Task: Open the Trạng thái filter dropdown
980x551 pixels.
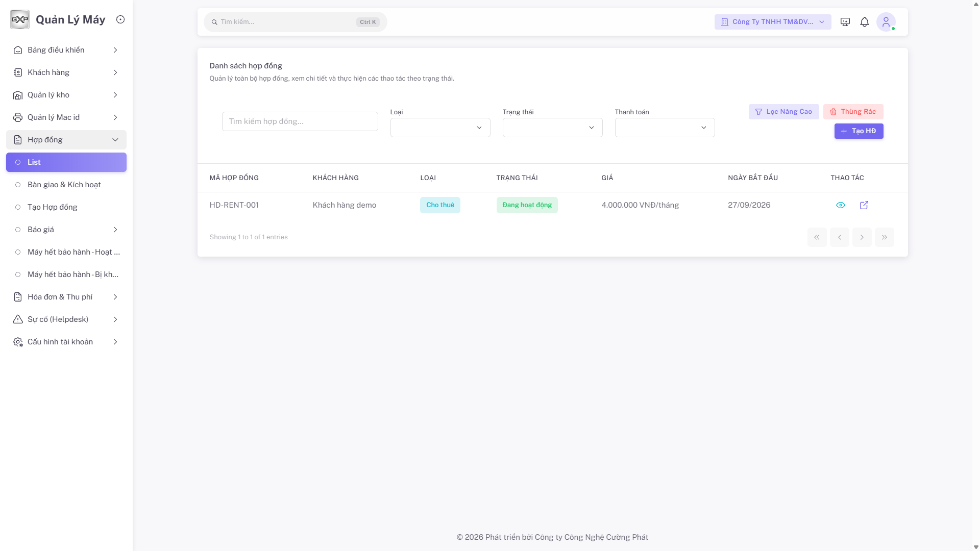Action: 552,128
